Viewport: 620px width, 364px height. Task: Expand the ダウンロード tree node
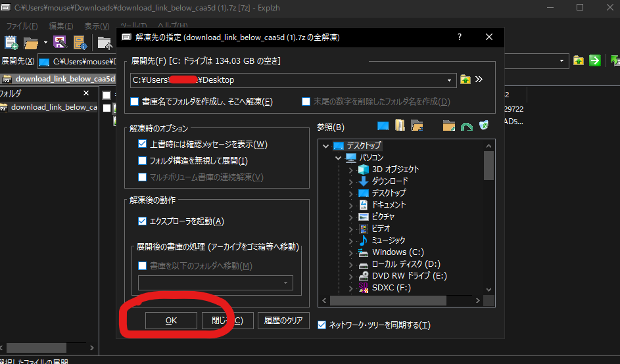[351, 181]
